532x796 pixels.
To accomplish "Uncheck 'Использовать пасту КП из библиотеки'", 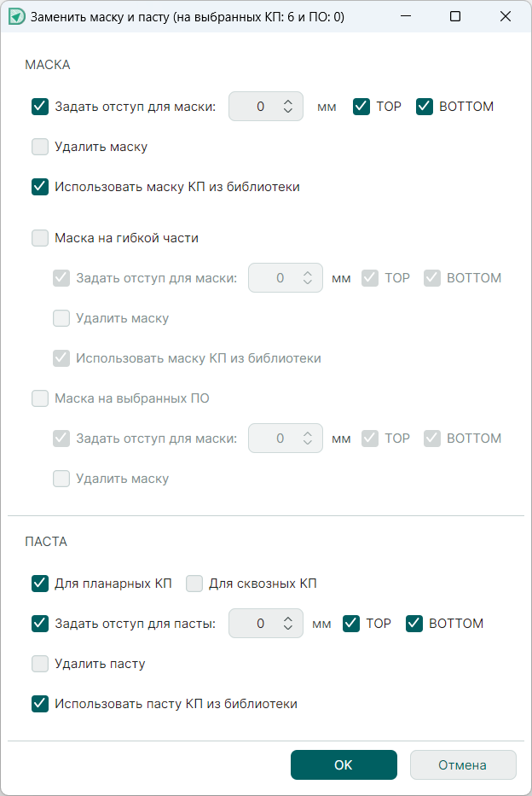I will (40, 704).
